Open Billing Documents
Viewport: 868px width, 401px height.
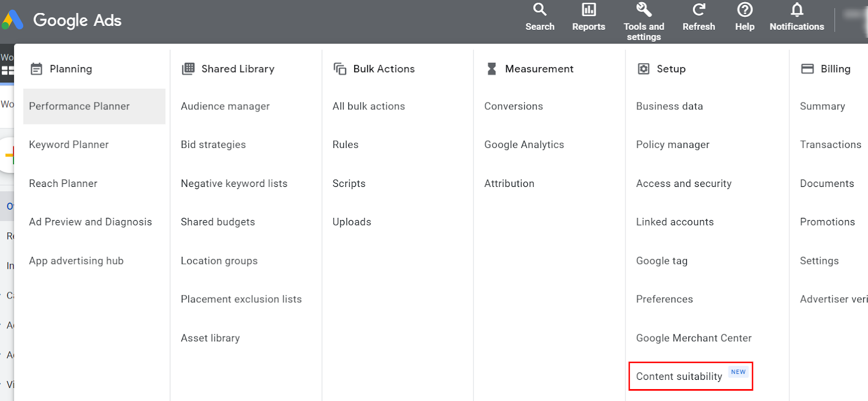827,183
